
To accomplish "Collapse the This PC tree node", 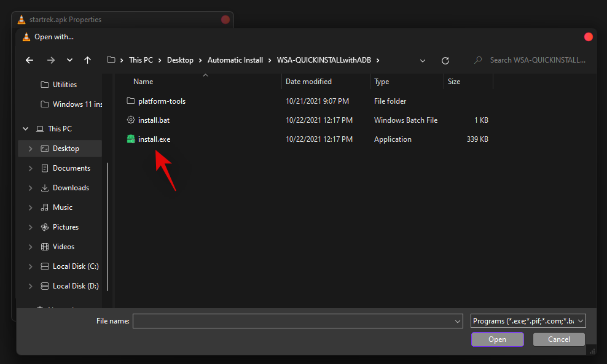I will tap(25, 129).
